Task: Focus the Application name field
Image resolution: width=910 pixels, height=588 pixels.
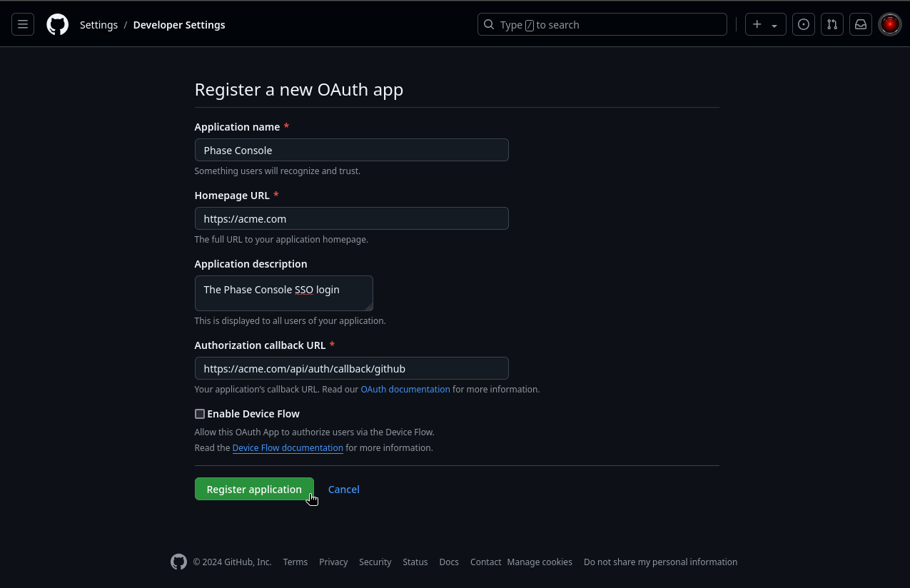Action: click(x=351, y=150)
